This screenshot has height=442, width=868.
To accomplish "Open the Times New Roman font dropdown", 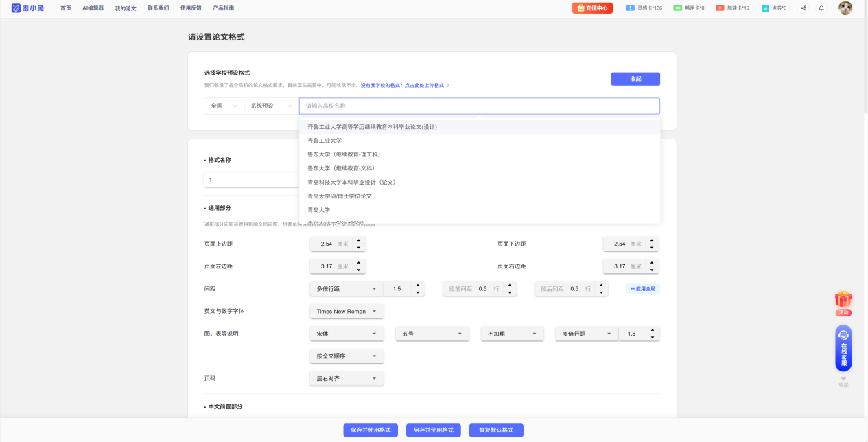I will pos(347,311).
